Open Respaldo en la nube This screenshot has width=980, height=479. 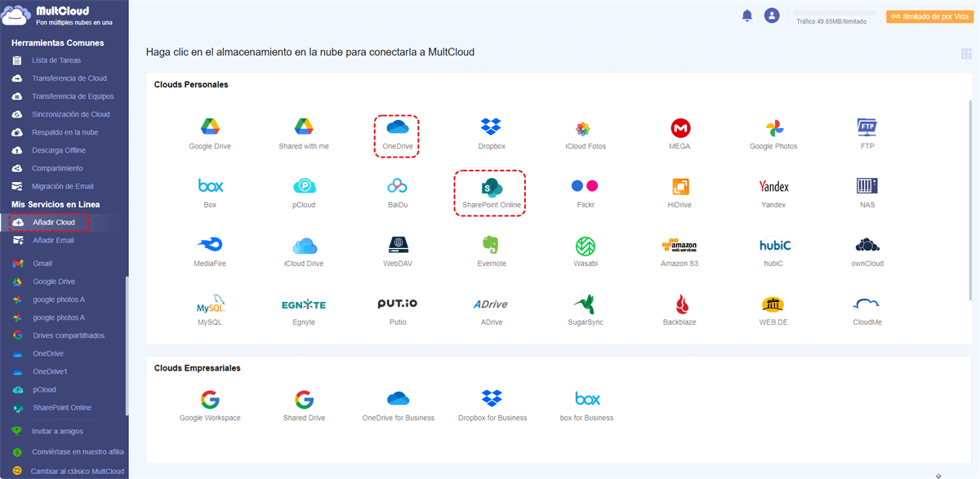64,132
